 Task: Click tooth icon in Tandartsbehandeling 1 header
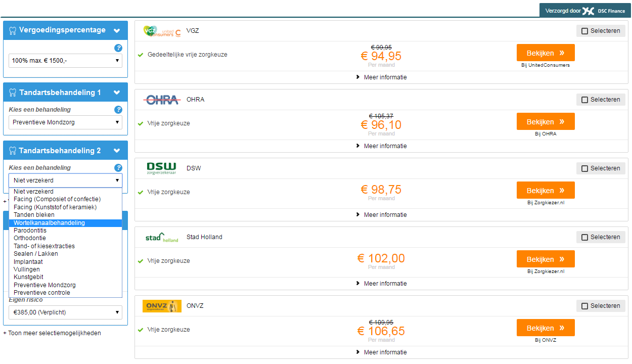point(13,93)
